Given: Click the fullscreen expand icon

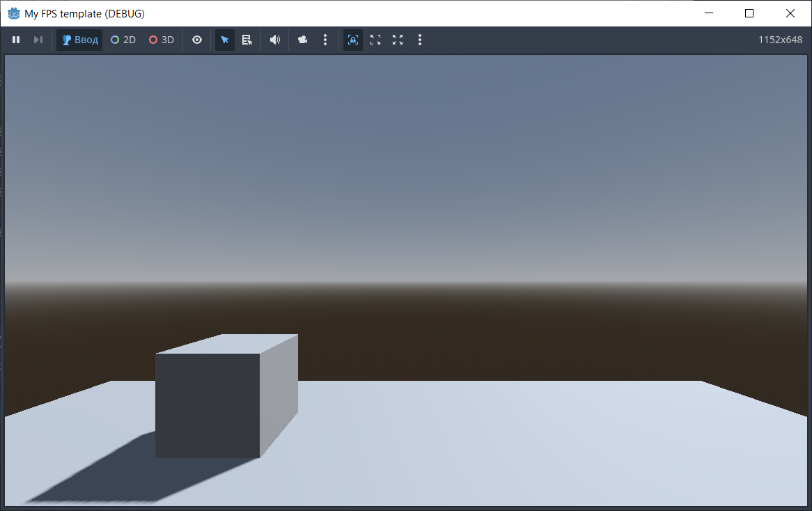Looking at the screenshot, I should pos(398,40).
